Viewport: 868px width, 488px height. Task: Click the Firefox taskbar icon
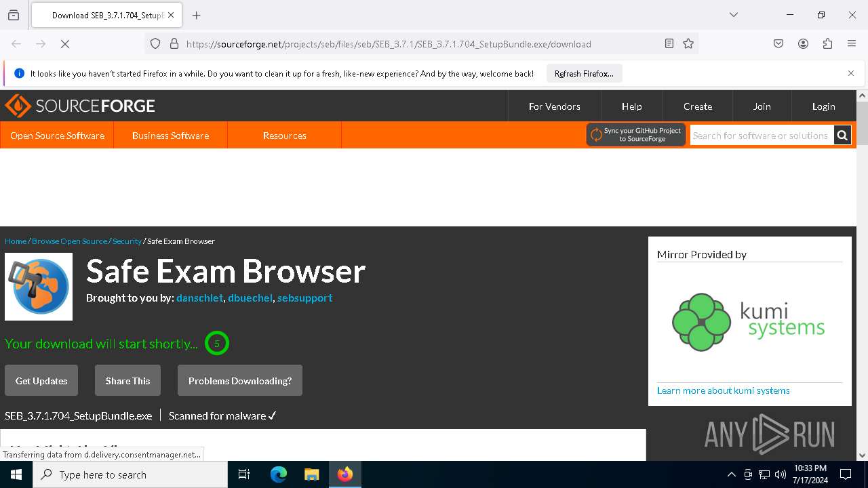[345, 474]
